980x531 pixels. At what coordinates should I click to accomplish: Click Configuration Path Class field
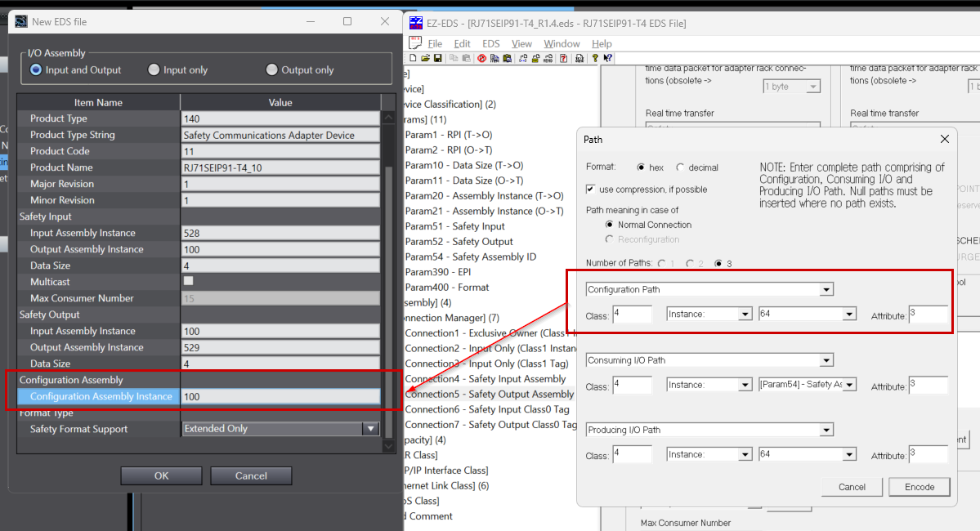632,315
